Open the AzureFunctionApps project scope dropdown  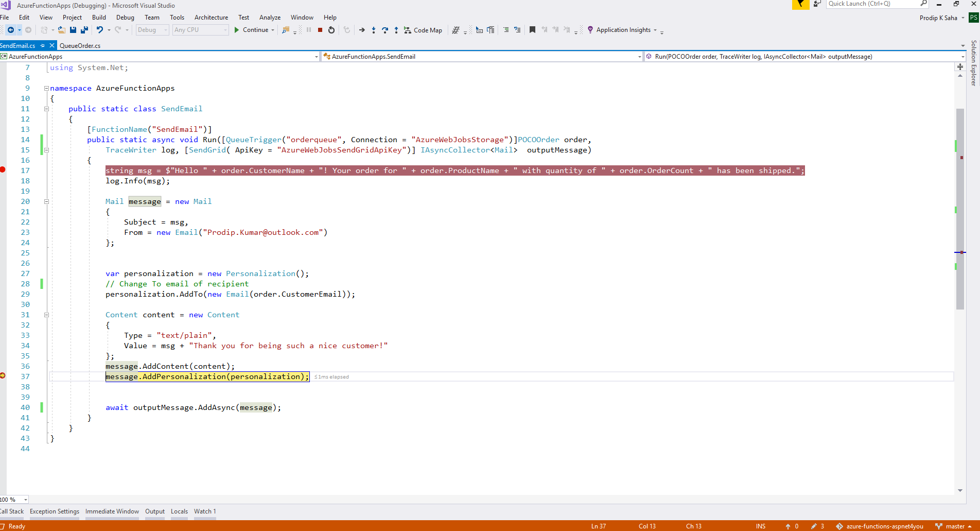click(160, 57)
